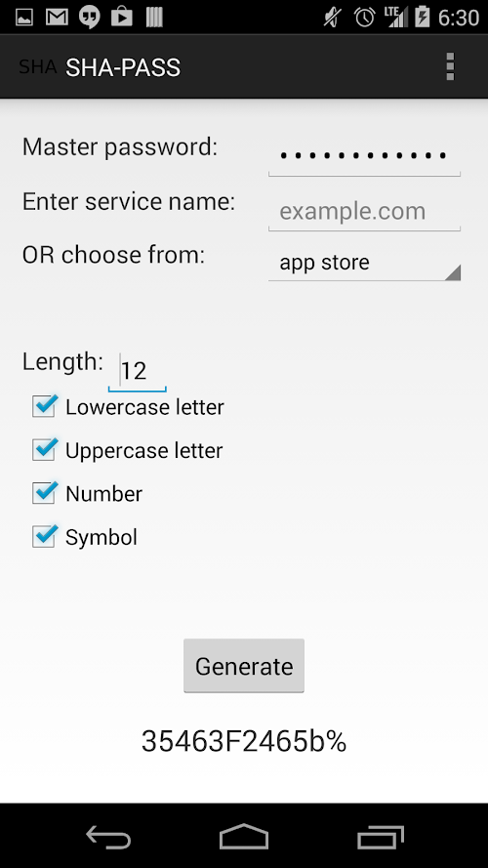This screenshot has width=488, height=868.
Task: Toggle the Symbol checkbox
Action: pos(44,536)
